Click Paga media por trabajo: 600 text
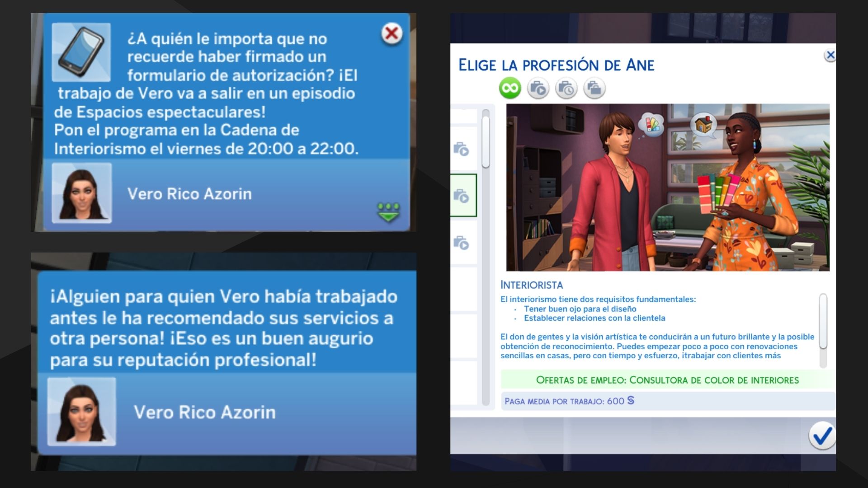868x488 pixels. point(569,401)
